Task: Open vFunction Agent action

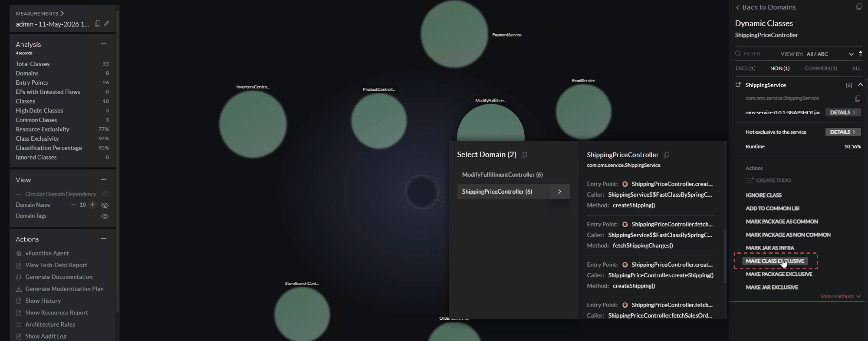Action: 47,253
